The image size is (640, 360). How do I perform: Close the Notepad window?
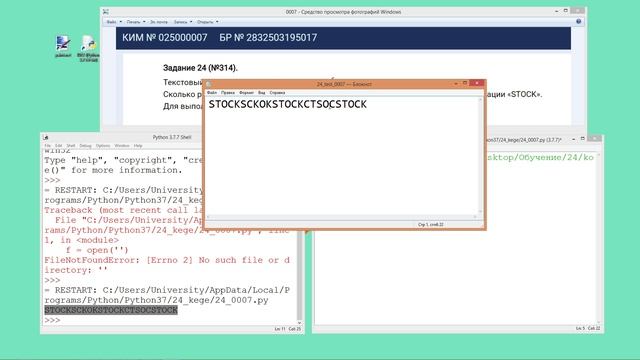point(477,83)
